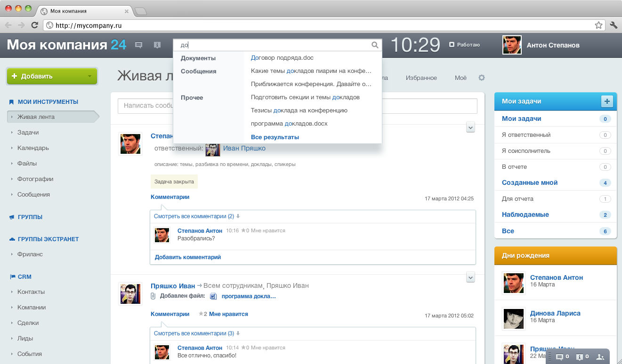Click Добавить комментарий link

click(188, 257)
